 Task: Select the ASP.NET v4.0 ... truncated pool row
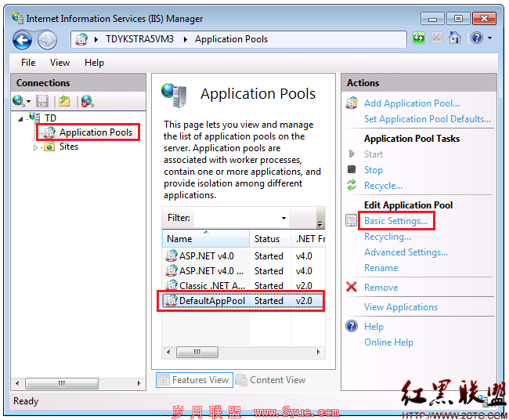pos(244,271)
